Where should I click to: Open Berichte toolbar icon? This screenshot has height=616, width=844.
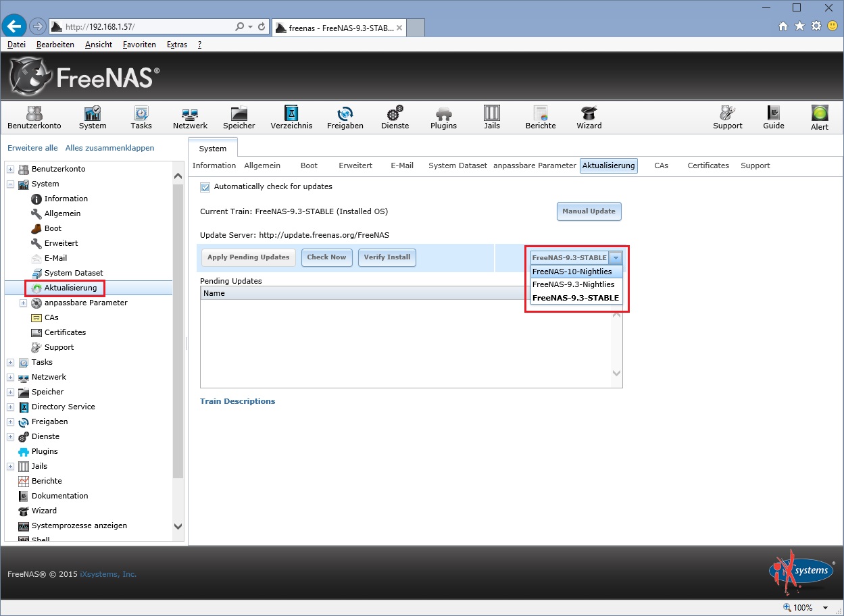pos(541,117)
